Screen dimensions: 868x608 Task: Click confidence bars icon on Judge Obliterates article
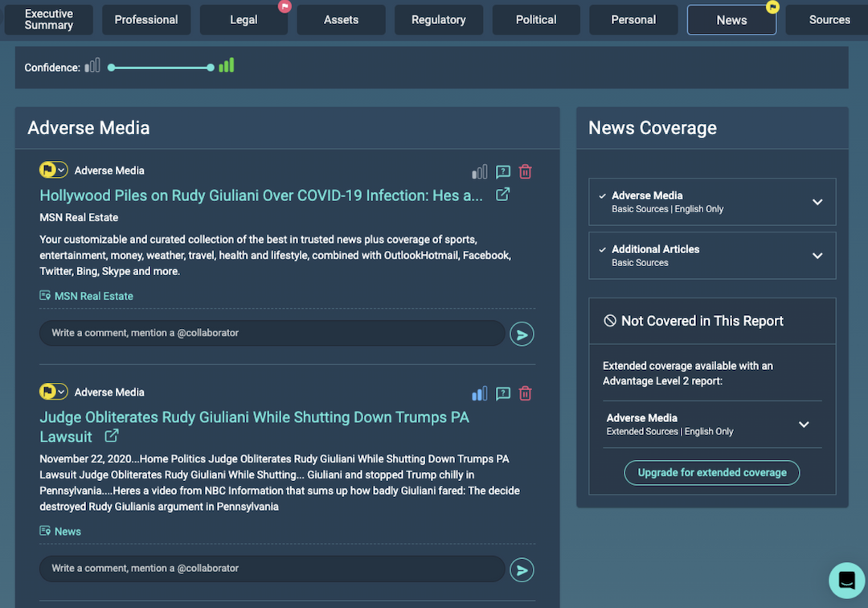pos(480,393)
